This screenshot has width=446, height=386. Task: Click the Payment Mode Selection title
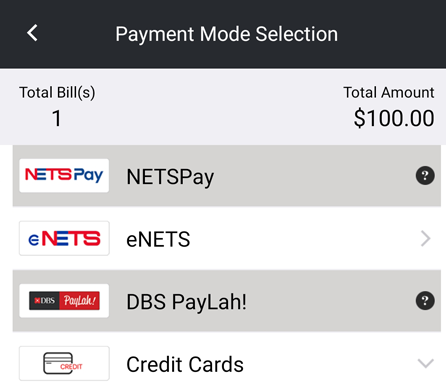[227, 34]
